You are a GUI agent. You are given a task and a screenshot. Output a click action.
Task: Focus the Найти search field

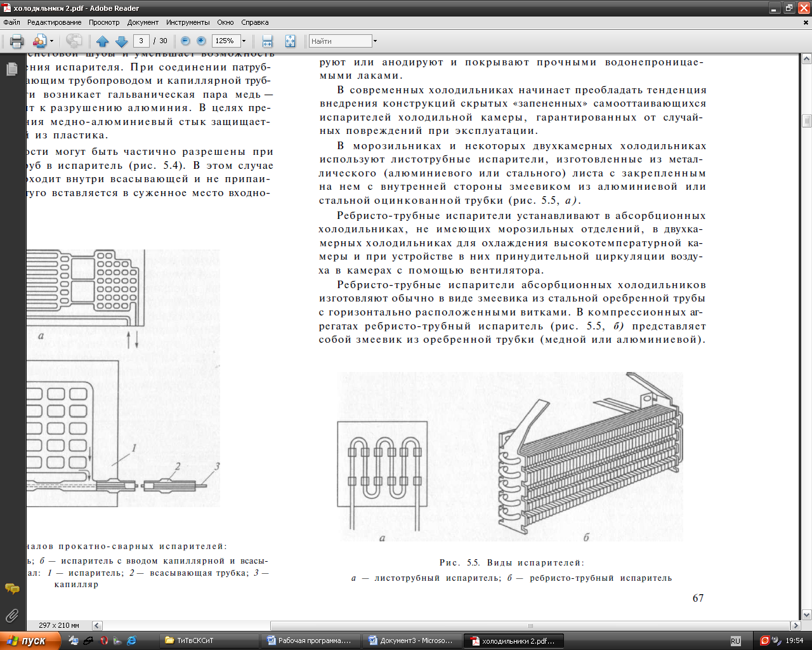pyautogui.click(x=340, y=41)
